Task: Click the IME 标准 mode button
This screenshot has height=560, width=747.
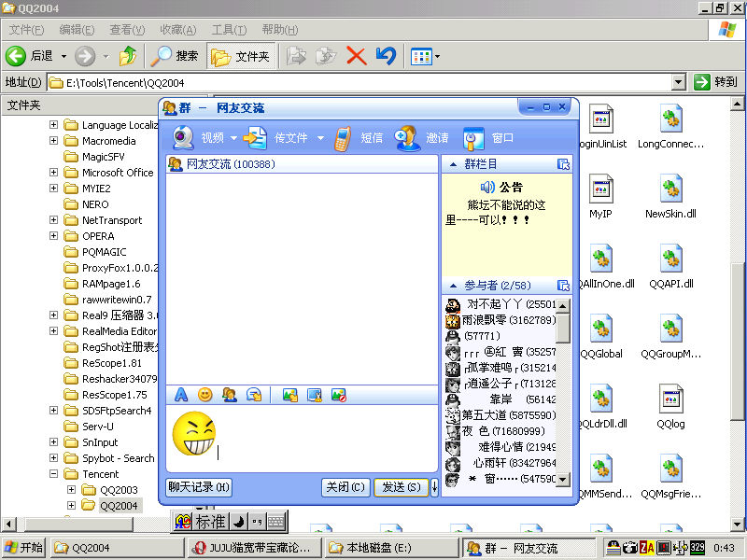Action: point(210,522)
